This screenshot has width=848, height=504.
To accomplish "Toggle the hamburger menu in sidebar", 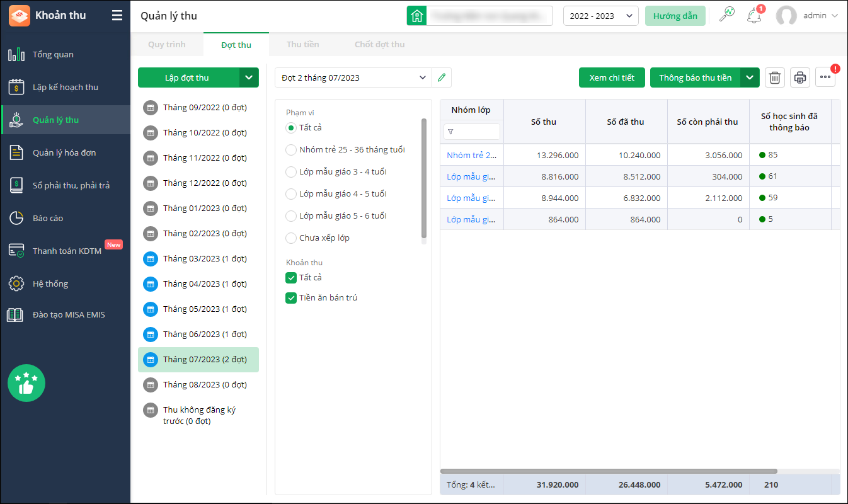I will [117, 16].
